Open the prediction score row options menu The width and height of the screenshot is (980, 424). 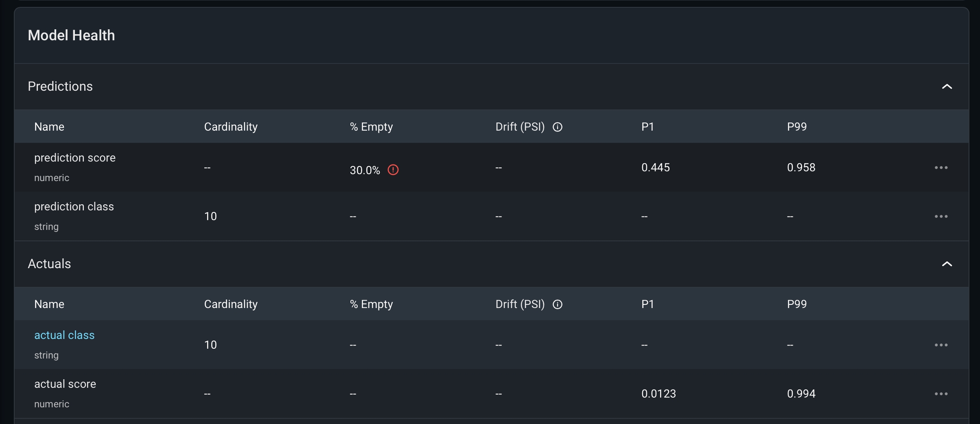coord(941,168)
